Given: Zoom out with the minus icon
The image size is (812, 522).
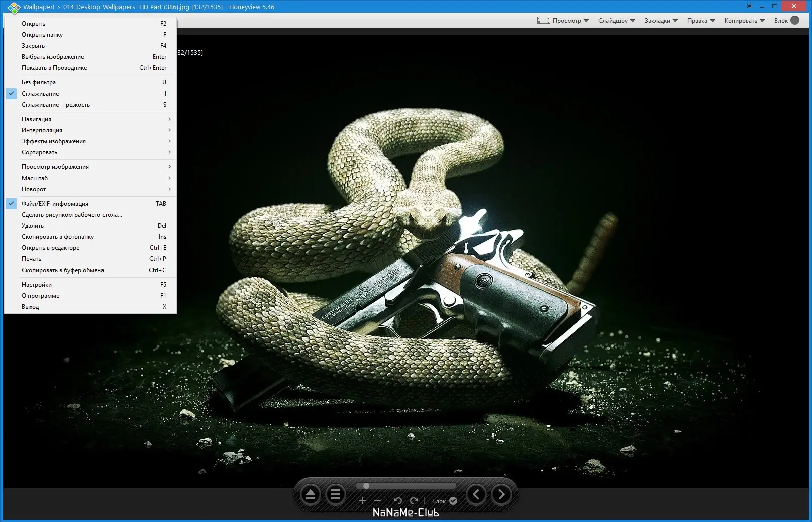Looking at the screenshot, I should pyautogui.click(x=377, y=501).
